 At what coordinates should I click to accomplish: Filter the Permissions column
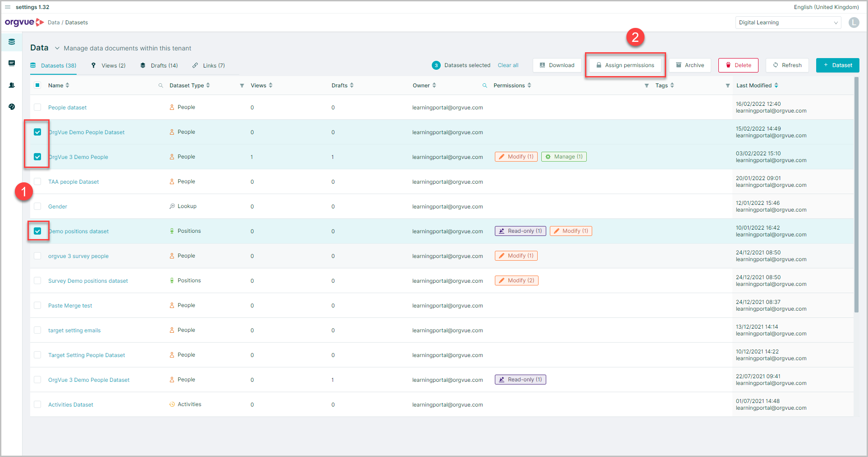[647, 86]
